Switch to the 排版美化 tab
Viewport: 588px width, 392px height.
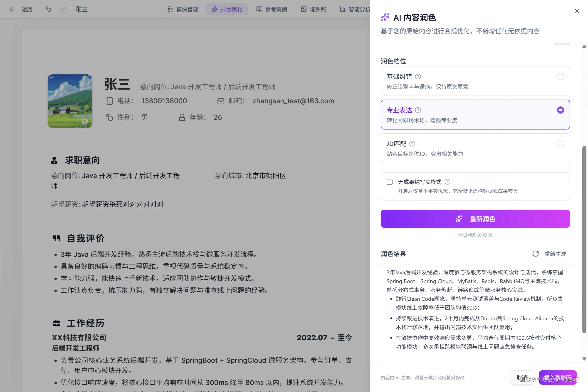pos(227,9)
